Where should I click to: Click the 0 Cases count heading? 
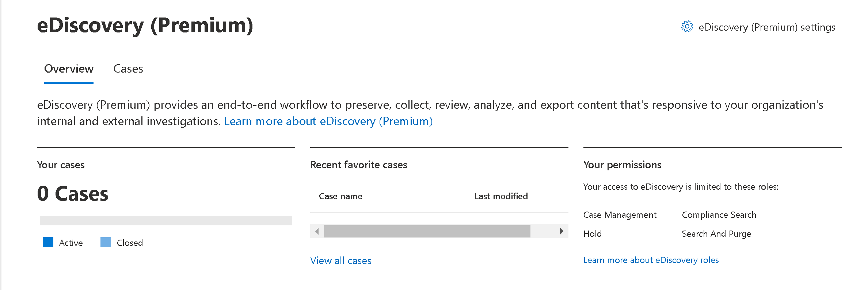[x=73, y=194]
